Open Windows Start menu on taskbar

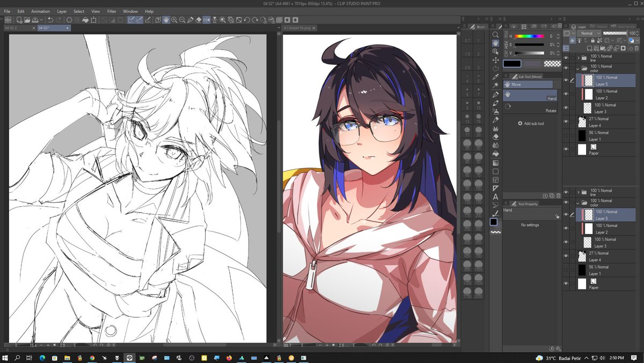(x=6, y=357)
